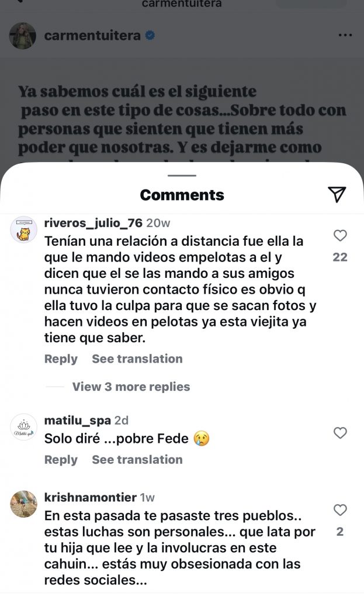Like krishnamontier's comment with the heart

coord(339,510)
